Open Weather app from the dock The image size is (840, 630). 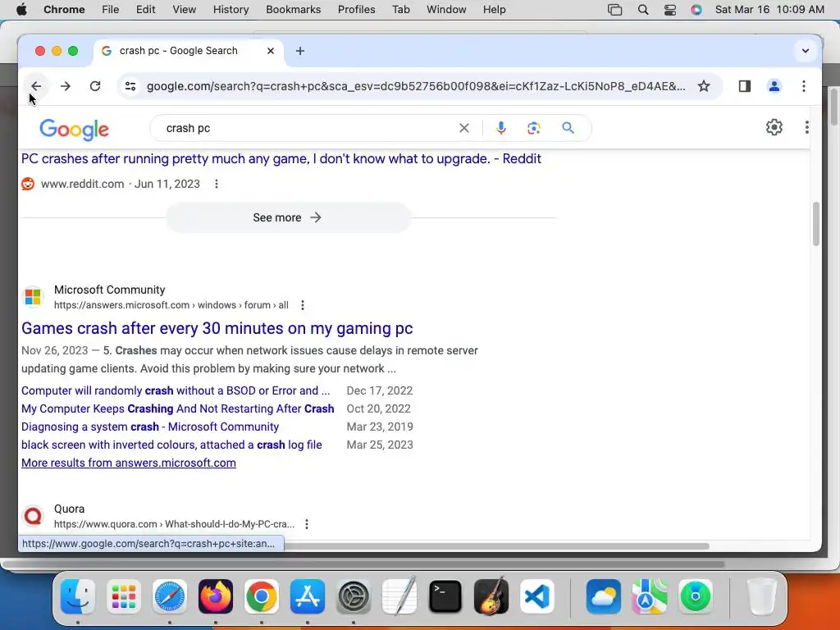pyautogui.click(x=603, y=596)
